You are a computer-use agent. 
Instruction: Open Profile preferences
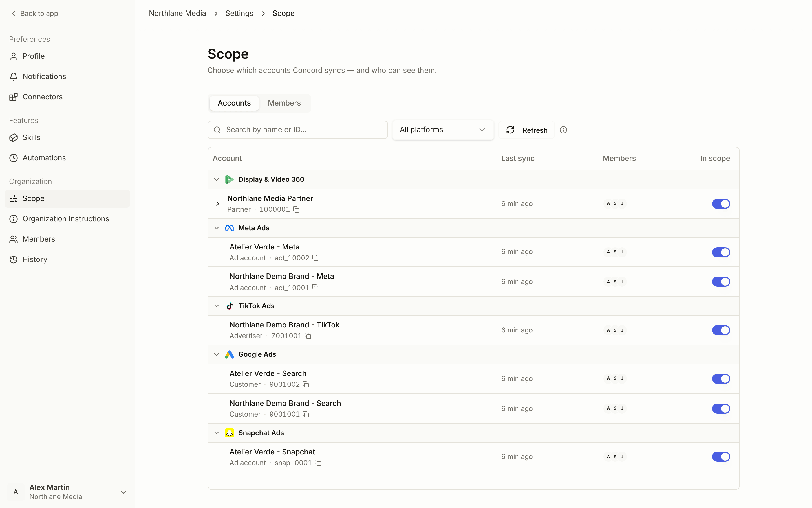(67, 56)
